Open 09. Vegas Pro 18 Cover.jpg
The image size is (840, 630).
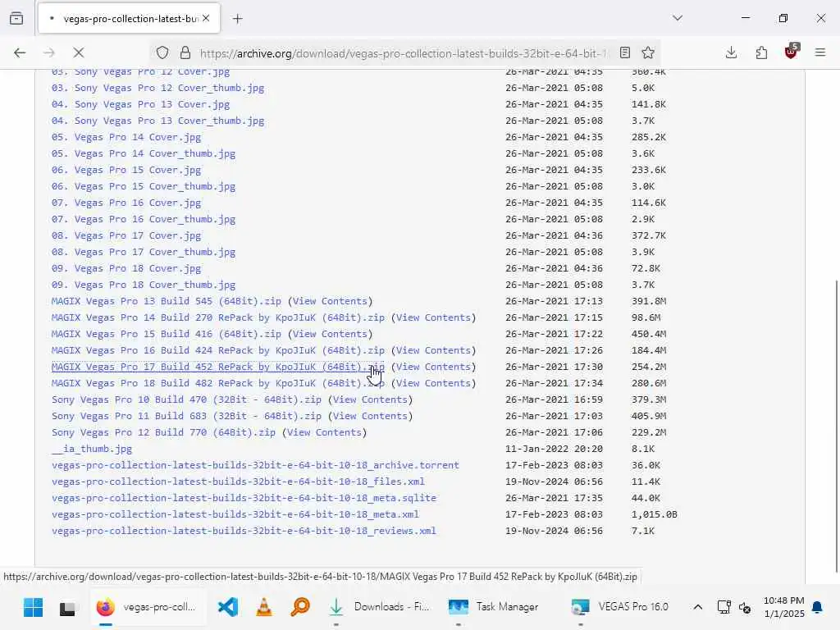coord(126,268)
